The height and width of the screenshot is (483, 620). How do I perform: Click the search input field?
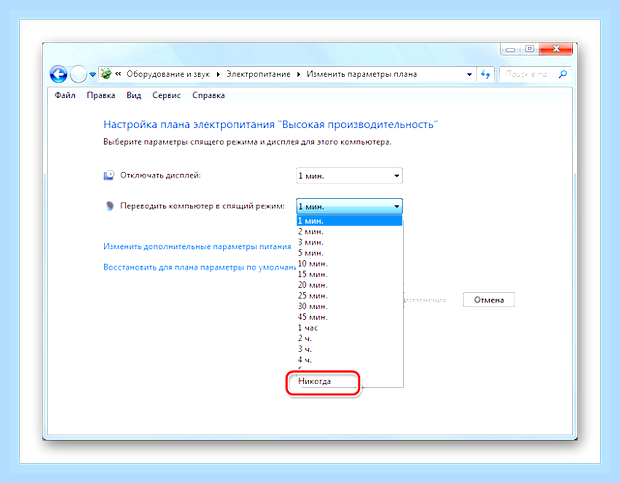click(529, 74)
